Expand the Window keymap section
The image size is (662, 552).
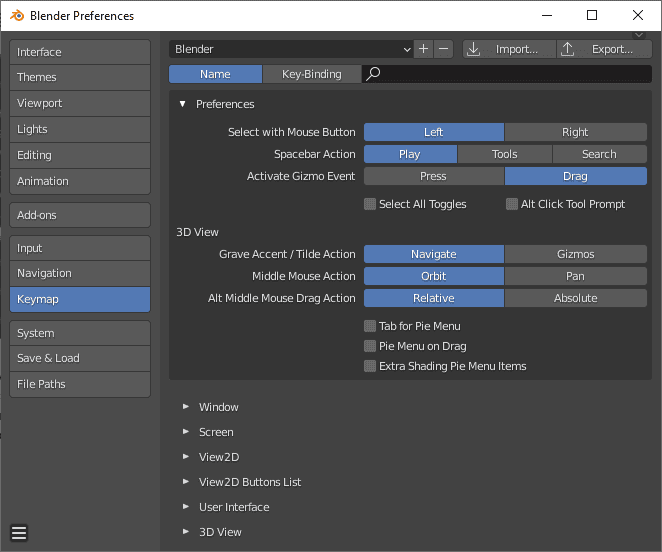[186, 407]
